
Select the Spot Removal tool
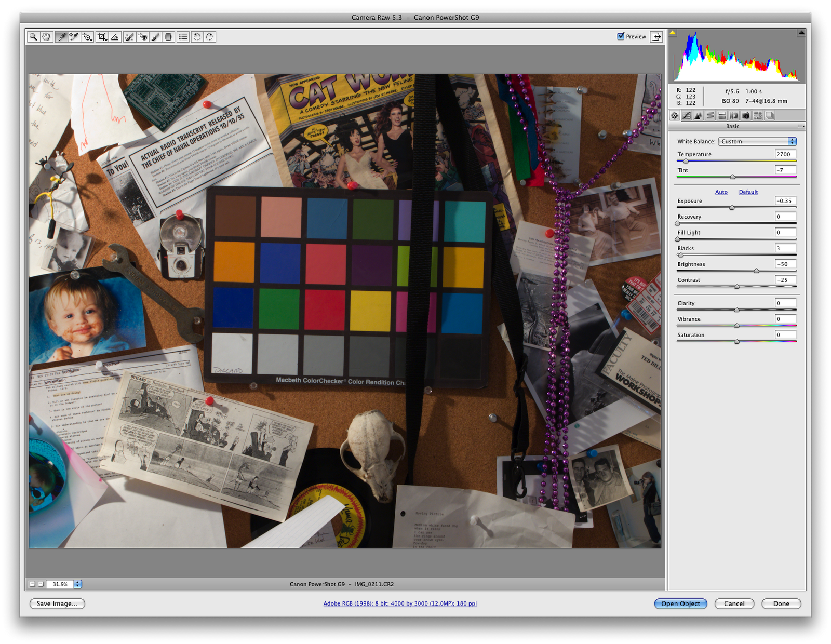pyautogui.click(x=129, y=37)
